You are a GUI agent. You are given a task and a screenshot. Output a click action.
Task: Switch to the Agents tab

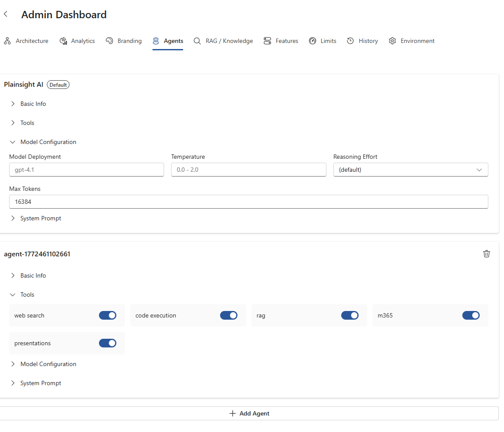168,40
